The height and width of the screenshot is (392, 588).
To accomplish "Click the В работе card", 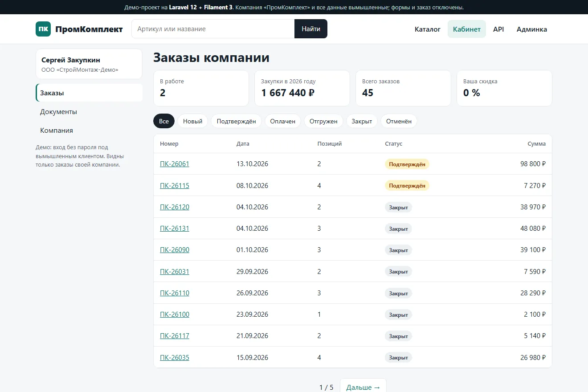I will pyautogui.click(x=201, y=88).
